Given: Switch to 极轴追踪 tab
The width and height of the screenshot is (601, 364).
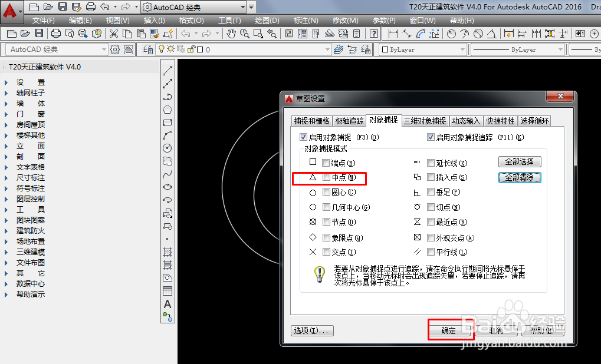Looking at the screenshot, I should (x=349, y=121).
